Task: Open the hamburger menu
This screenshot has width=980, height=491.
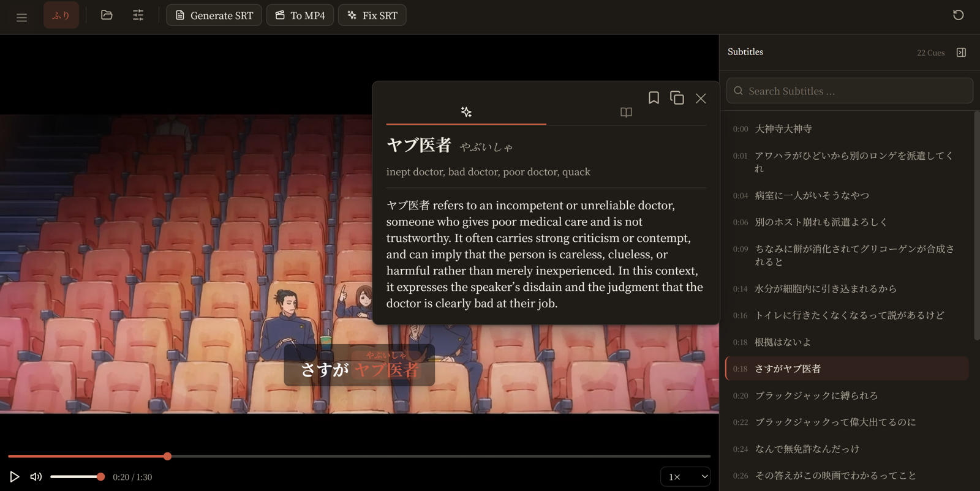Action: [21, 17]
